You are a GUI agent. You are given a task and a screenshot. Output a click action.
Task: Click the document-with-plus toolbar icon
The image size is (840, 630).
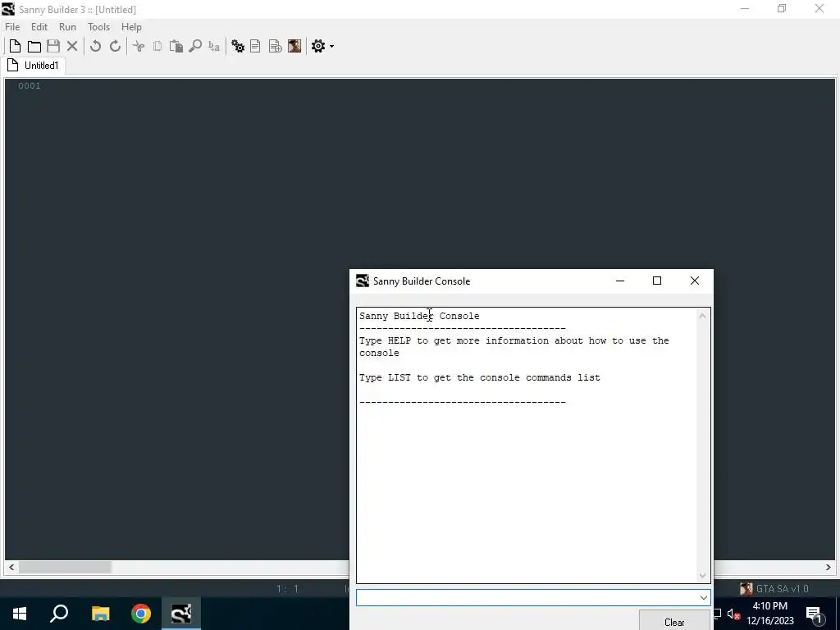(276, 46)
